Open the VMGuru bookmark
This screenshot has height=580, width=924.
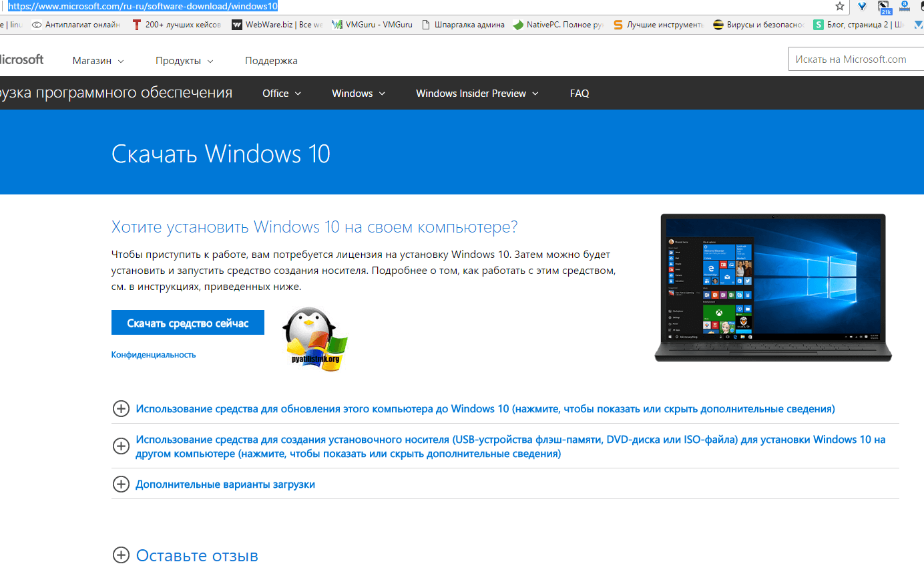point(372,25)
